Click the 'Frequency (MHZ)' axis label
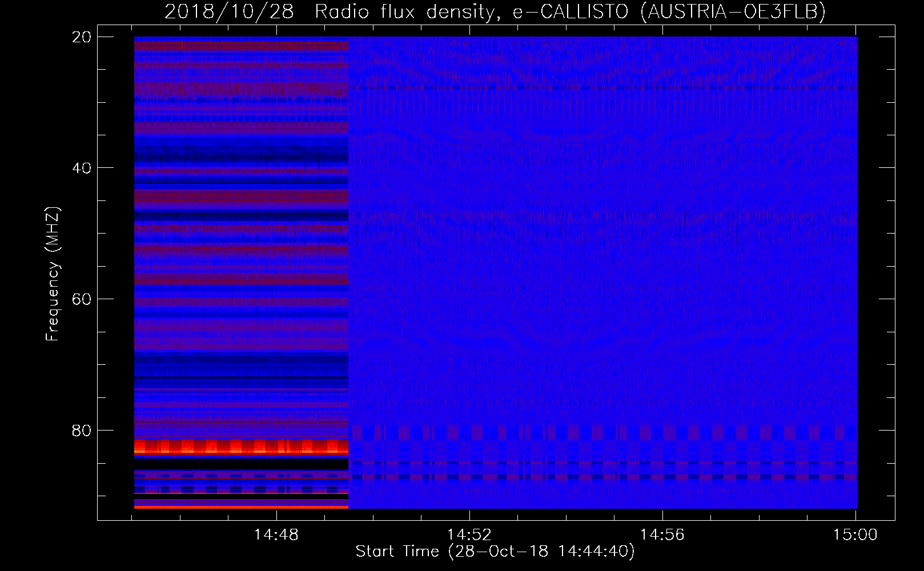 (x=53, y=274)
